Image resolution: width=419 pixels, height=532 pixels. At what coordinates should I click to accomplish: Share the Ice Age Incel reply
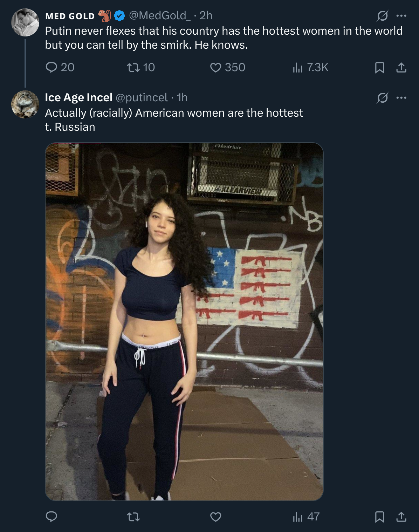pos(401,517)
